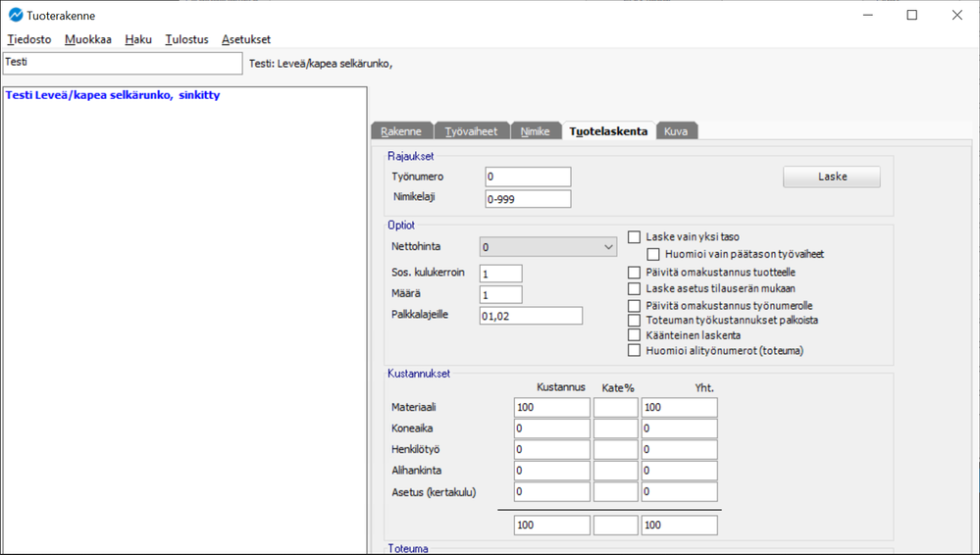Image resolution: width=980 pixels, height=555 pixels.
Task: Click the Henkilötyö Kate% field
Action: 616,449
